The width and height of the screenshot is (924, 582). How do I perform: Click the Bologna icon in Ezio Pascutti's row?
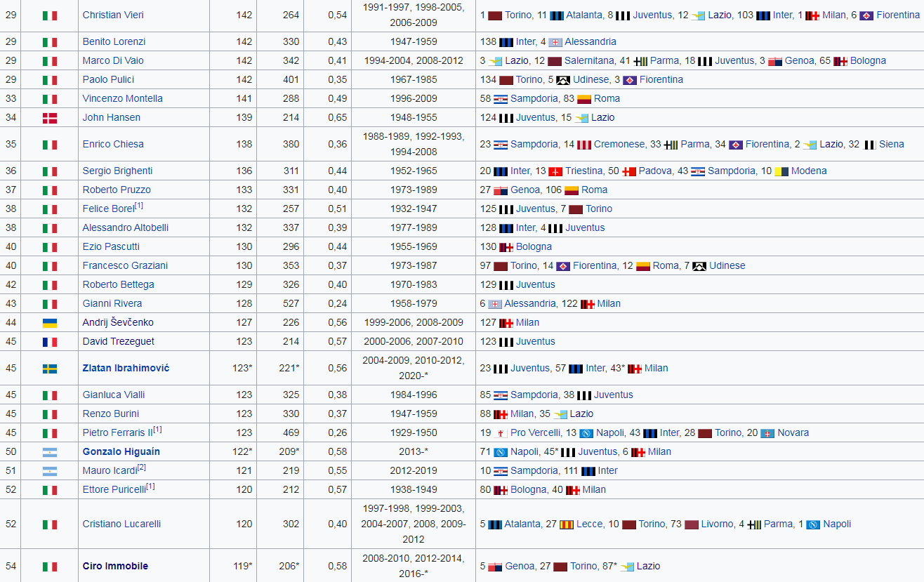pyautogui.click(x=506, y=247)
